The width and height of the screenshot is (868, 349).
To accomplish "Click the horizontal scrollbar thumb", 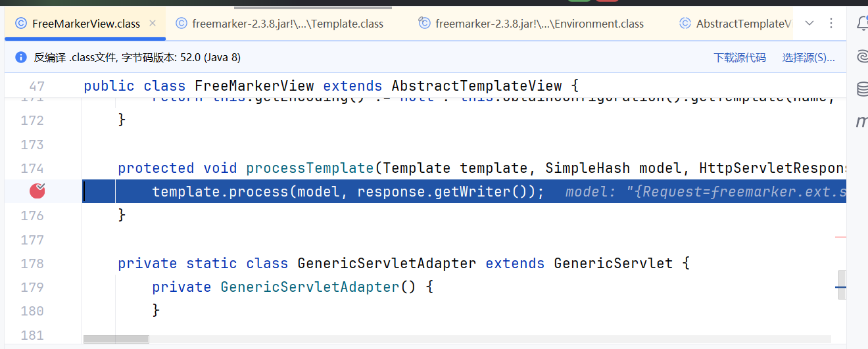I will click(x=116, y=340).
